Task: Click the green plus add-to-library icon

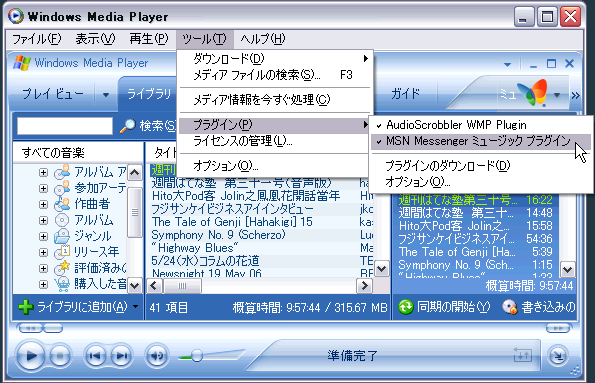Action: (25, 307)
